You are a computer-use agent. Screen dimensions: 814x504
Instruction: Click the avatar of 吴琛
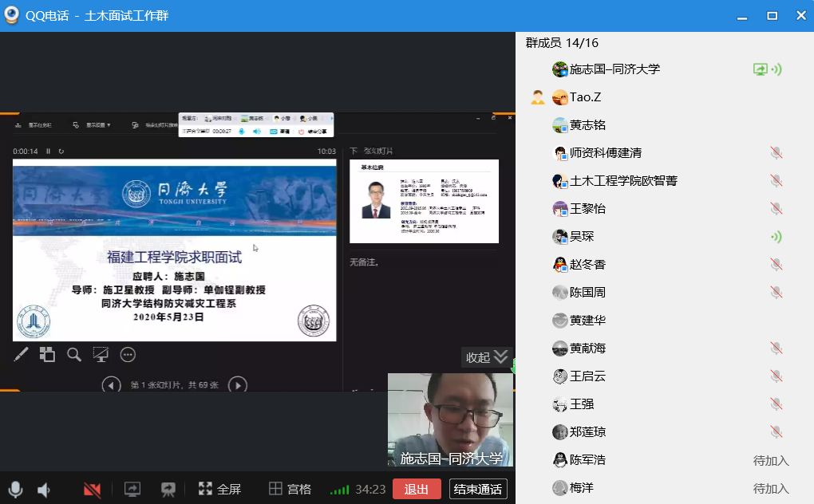click(x=560, y=237)
